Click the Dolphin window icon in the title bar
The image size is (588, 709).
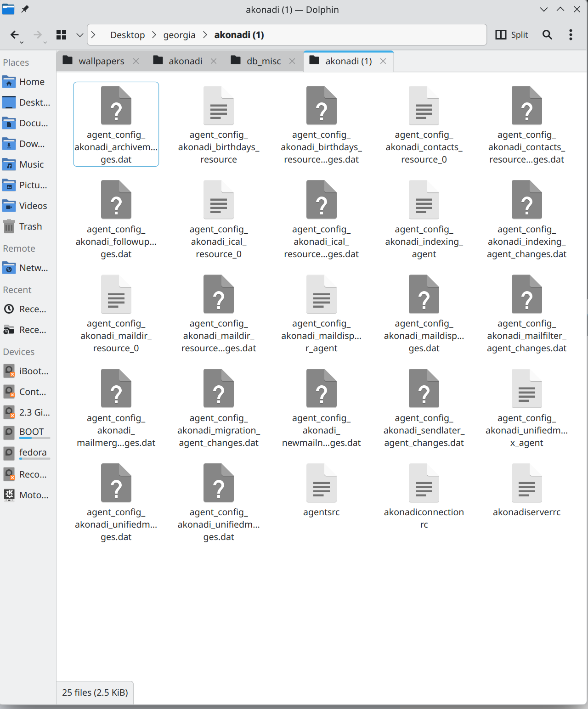pos(8,9)
